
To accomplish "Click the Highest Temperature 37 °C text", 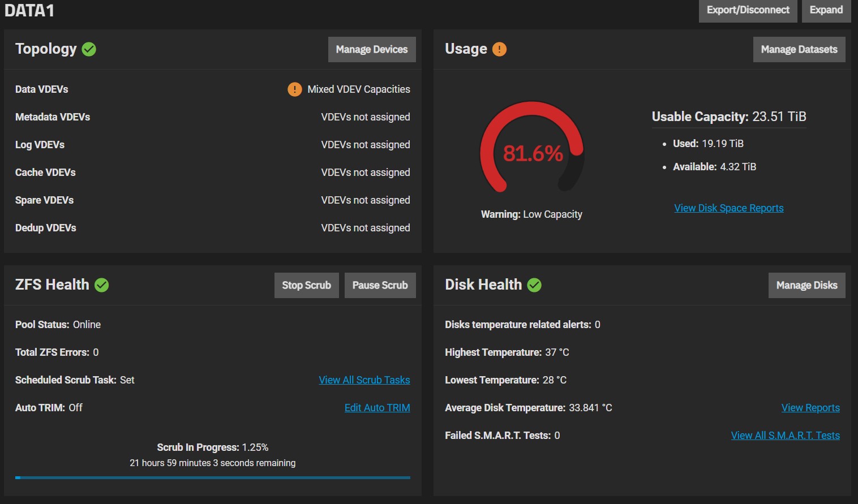I will coord(507,352).
